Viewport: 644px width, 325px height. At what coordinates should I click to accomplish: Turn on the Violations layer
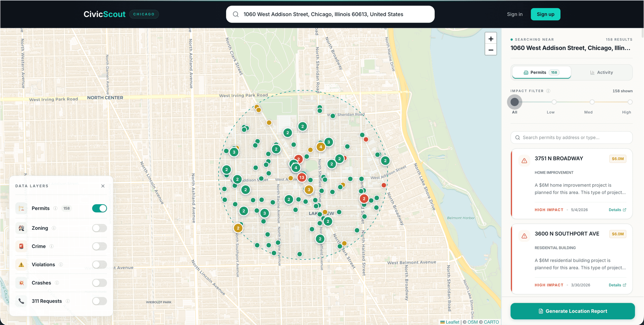point(99,265)
